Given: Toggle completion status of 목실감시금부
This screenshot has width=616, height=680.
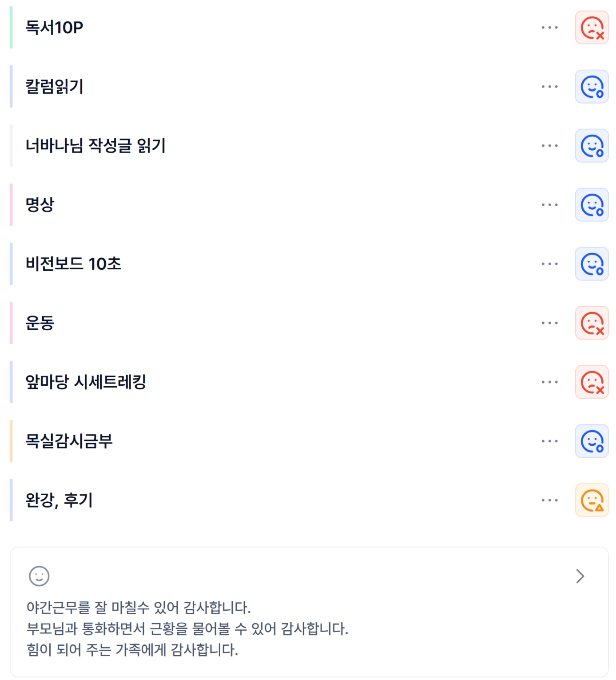Looking at the screenshot, I should 592,441.
